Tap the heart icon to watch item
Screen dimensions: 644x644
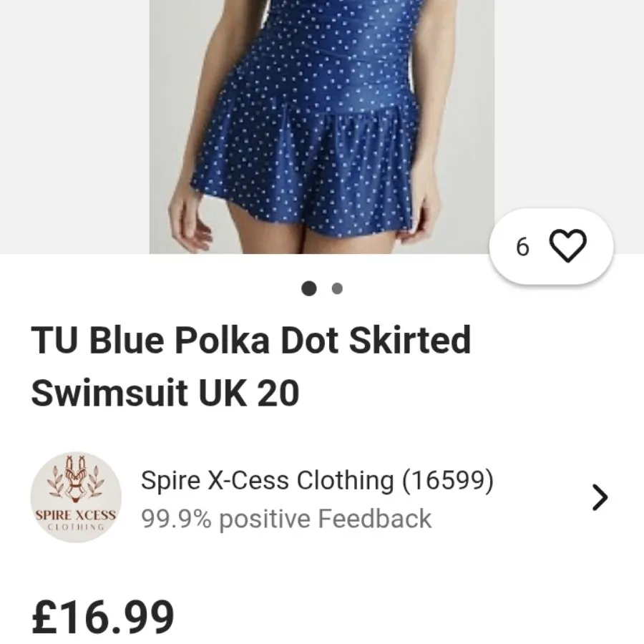coord(567,246)
